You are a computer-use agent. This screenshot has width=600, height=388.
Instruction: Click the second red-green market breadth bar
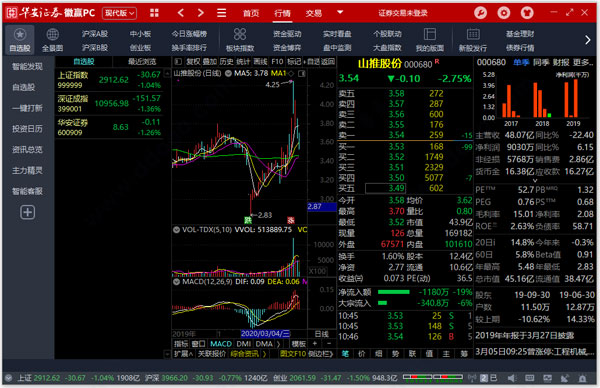click(448, 378)
